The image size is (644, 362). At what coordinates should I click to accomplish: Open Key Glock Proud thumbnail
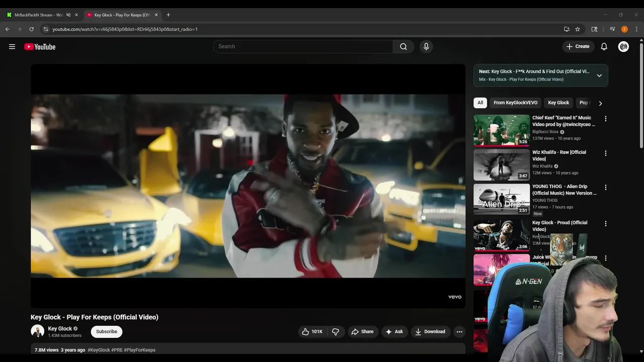pos(502,235)
